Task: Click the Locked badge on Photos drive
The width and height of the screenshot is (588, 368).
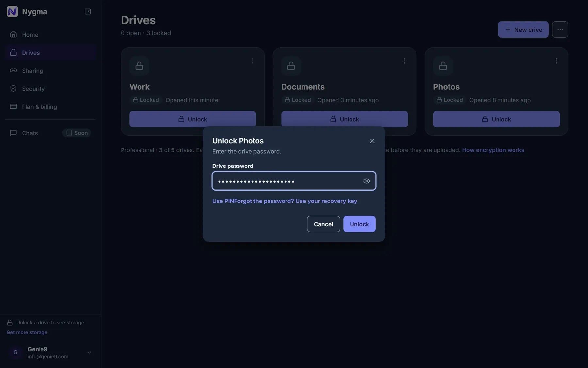Action: pyautogui.click(x=449, y=100)
